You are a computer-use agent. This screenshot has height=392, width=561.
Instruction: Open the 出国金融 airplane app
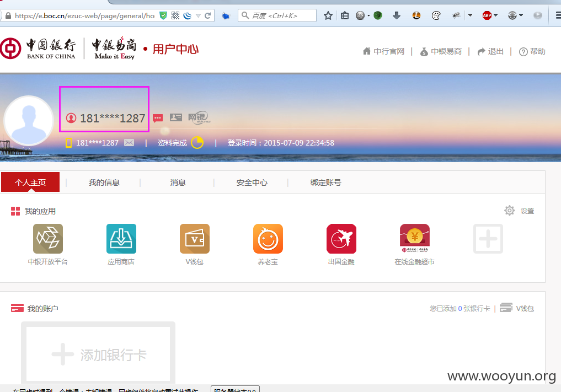point(341,239)
